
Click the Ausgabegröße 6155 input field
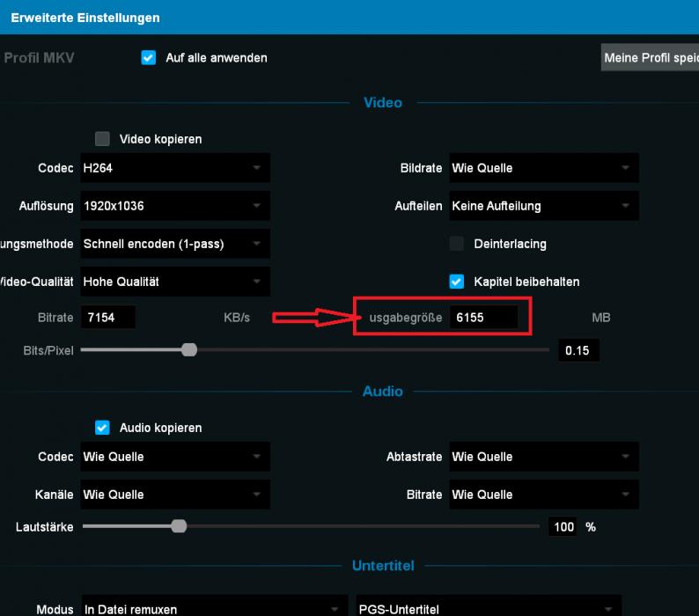(483, 317)
